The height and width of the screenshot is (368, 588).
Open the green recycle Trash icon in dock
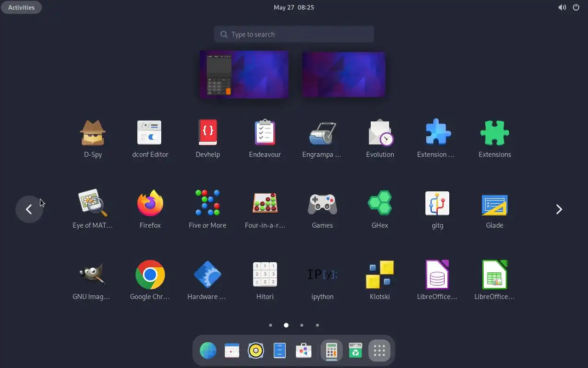356,351
